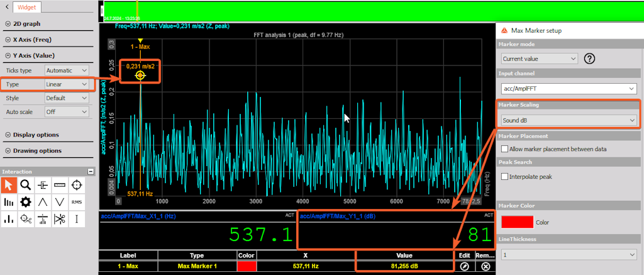Open the question mark help for Marker mode
This screenshot has height=275, width=644.
point(589,59)
